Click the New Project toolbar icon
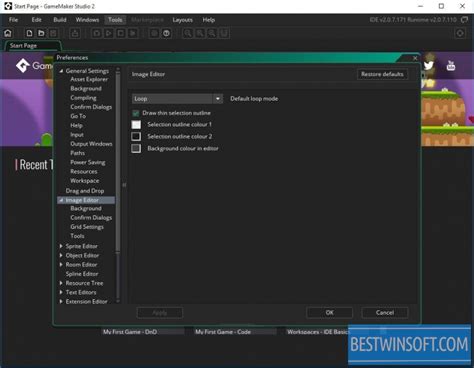This screenshot has width=474, height=368. (29, 33)
